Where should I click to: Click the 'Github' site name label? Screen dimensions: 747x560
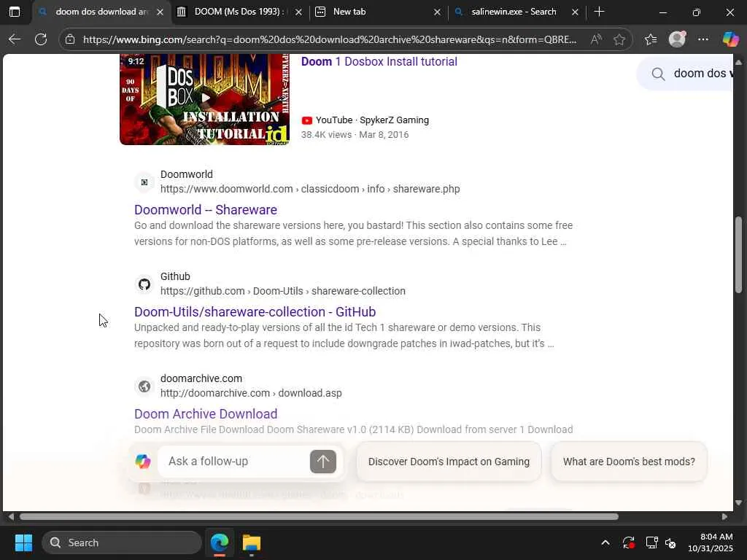pos(175,276)
